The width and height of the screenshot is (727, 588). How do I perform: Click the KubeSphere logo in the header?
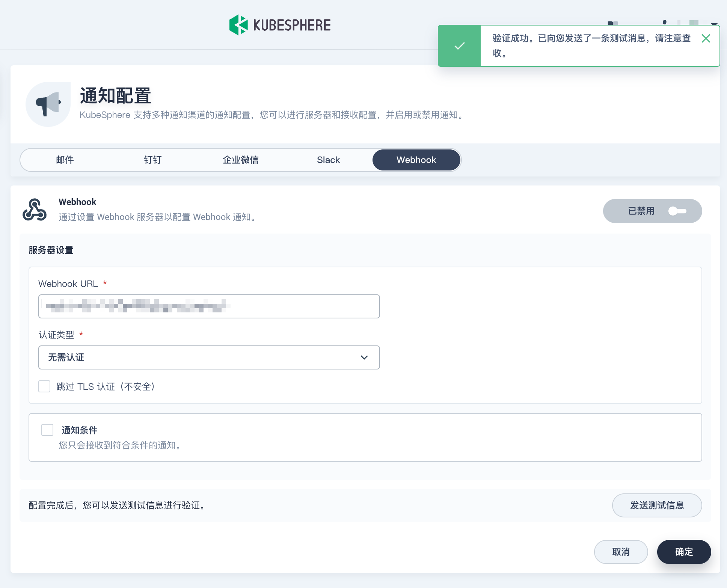[x=280, y=24]
